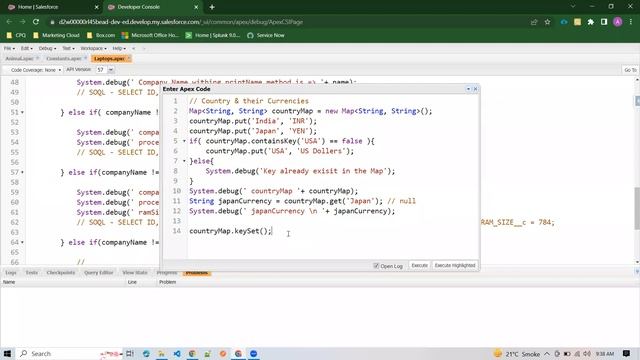Collapse code fold at line 64

click(22, 242)
